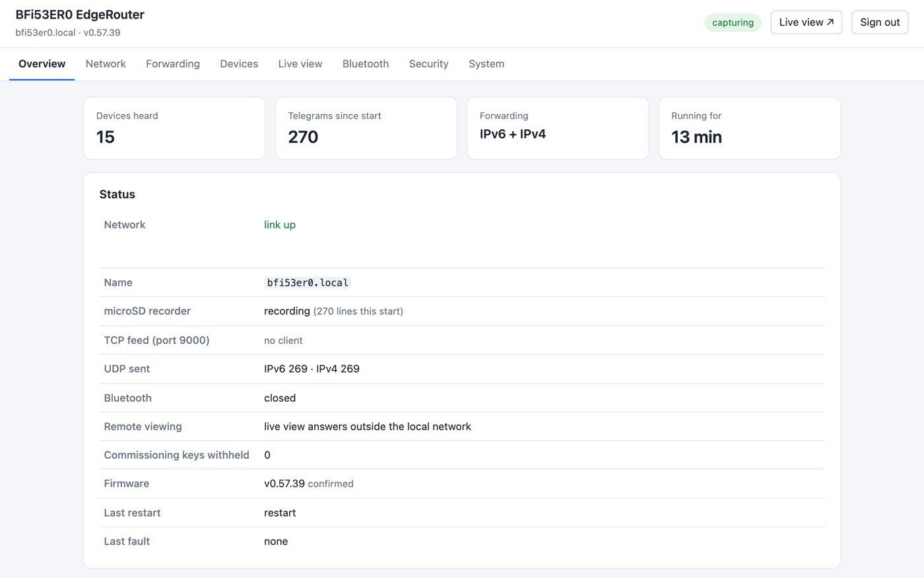Click the Sign out button
Image resolution: width=924 pixels, height=578 pixels.
[880, 22]
